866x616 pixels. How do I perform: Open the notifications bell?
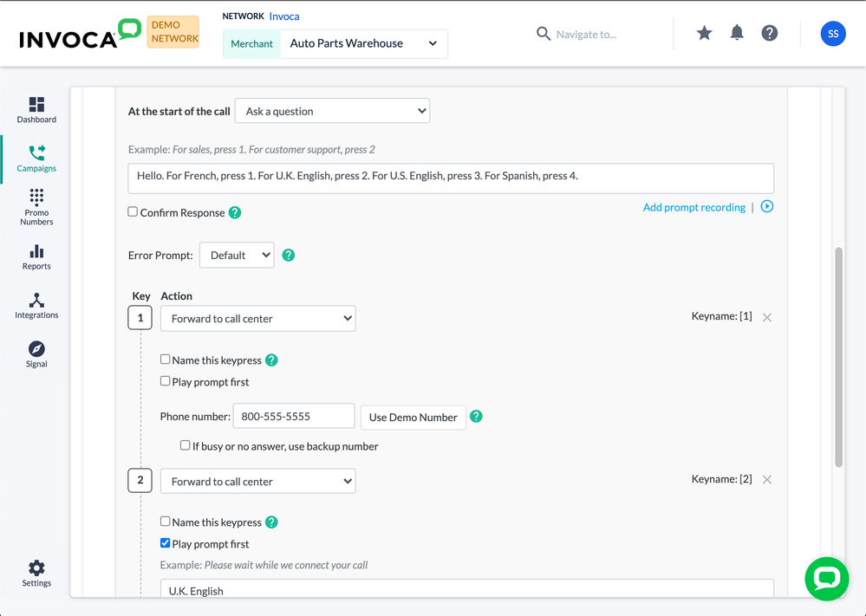tap(737, 33)
